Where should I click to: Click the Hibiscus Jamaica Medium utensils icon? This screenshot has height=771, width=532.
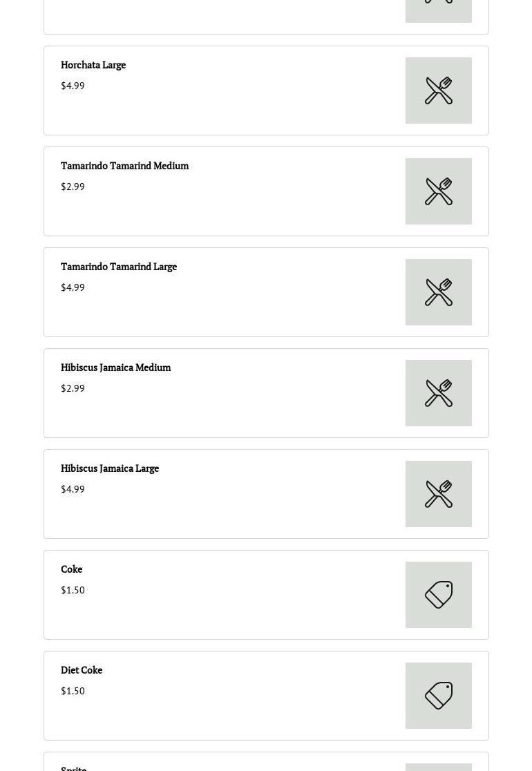tap(439, 393)
